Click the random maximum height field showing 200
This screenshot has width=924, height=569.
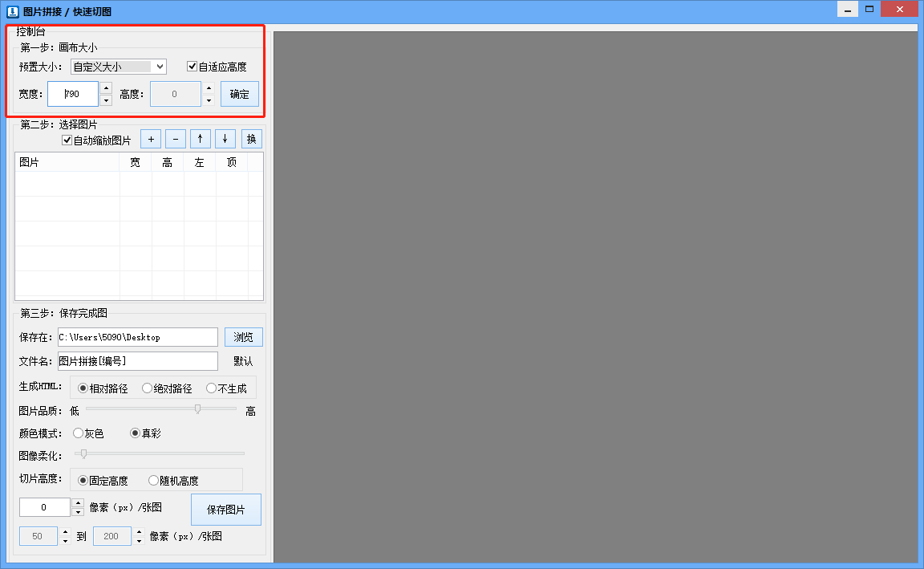112,536
